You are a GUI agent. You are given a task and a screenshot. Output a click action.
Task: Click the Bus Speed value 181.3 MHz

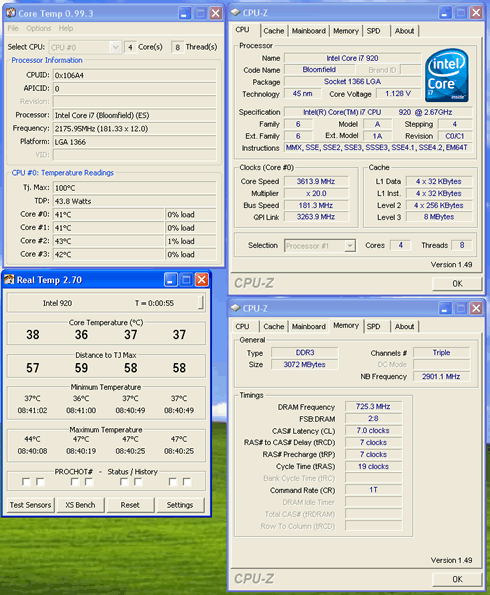pyautogui.click(x=316, y=205)
